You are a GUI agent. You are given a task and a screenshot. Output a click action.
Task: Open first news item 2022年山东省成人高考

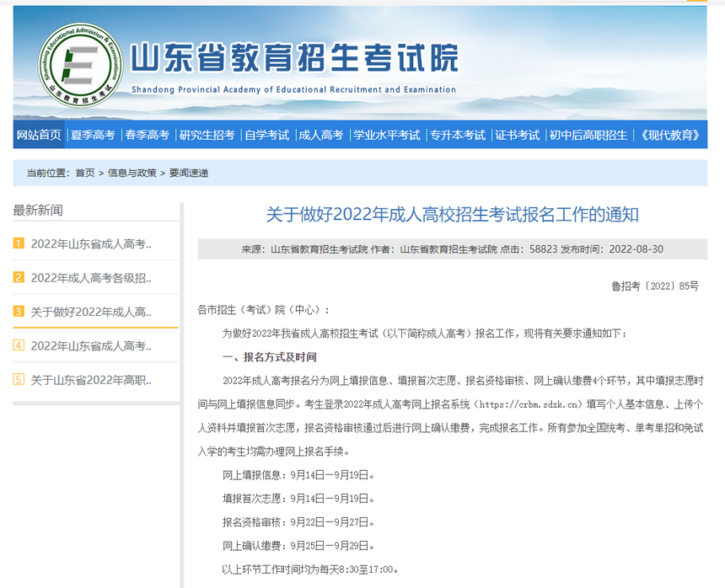[x=91, y=243]
